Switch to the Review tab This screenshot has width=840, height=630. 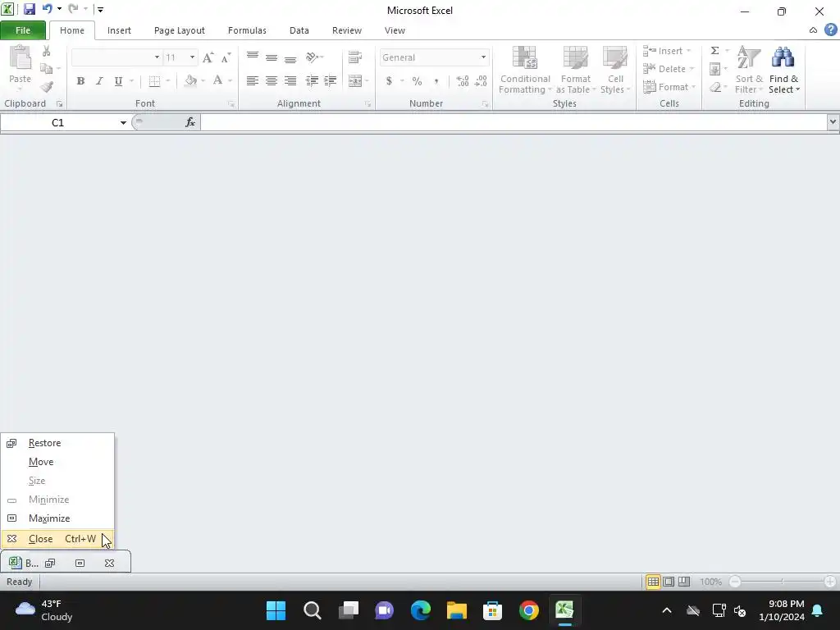(x=347, y=30)
